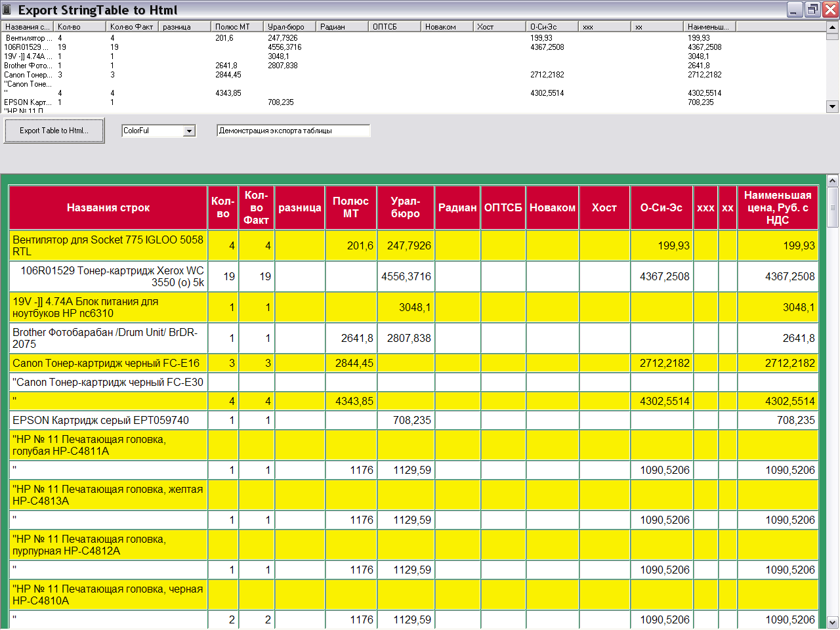The width and height of the screenshot is (840, 630).
Task: Restore the window using title bar button
Action: click(813, 10)
